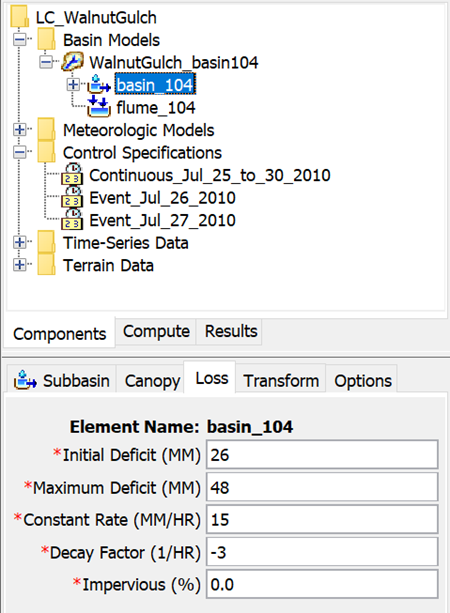Click the Control Specifications folder icon

tap(47, 152)
